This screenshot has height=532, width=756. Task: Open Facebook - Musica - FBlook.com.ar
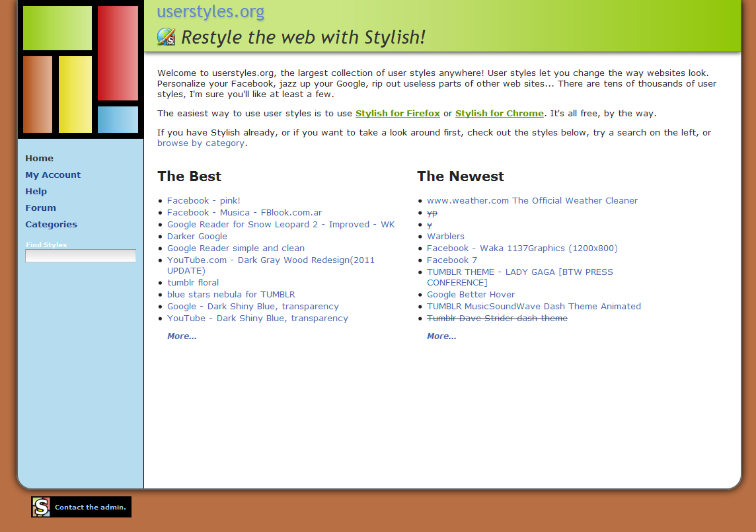tap(245, 213)
